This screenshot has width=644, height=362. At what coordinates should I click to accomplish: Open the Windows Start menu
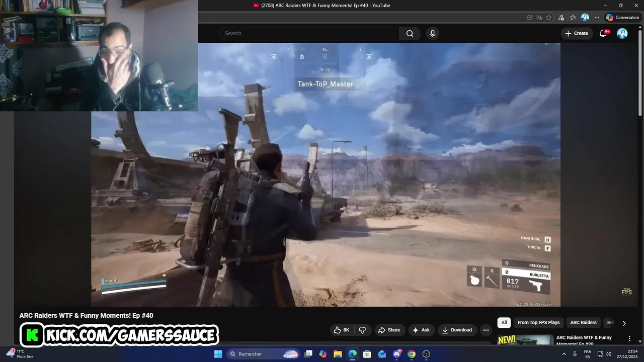click(218, 354)
